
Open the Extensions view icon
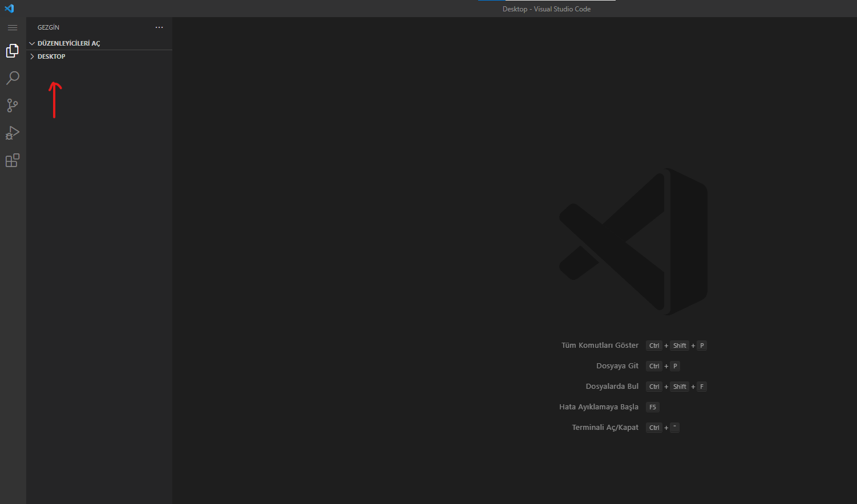13,160
